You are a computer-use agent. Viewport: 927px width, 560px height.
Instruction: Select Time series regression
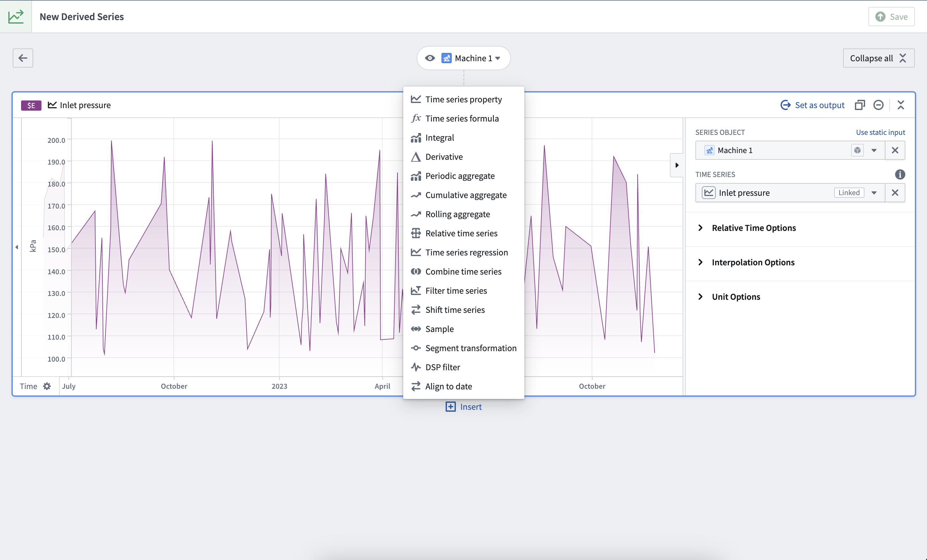coord(463,253)
